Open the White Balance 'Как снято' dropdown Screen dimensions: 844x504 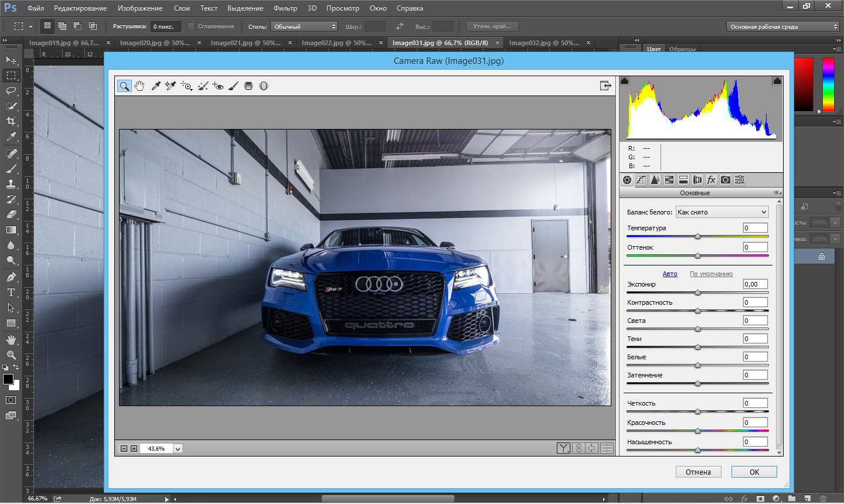tap(722, 212)
